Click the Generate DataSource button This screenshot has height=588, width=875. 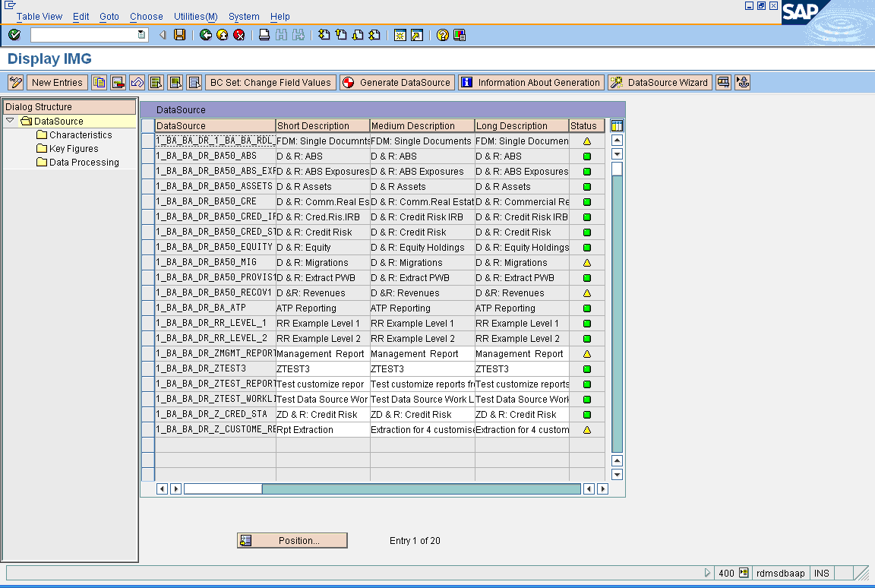point(397,83)
